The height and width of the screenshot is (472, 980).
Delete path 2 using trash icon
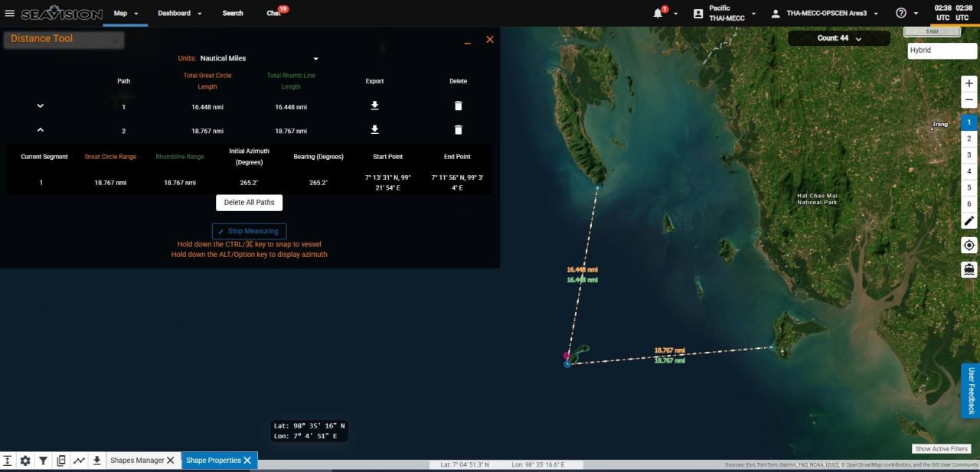[458, 130]
